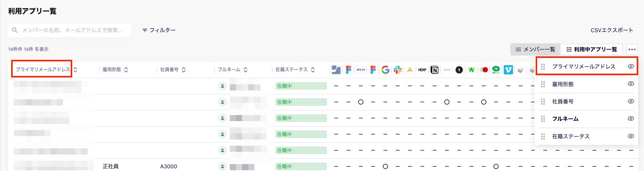Open the three-dots column settings menu
Image resolution: width=644 pixels, height=171 pixels.
point(632,49)
